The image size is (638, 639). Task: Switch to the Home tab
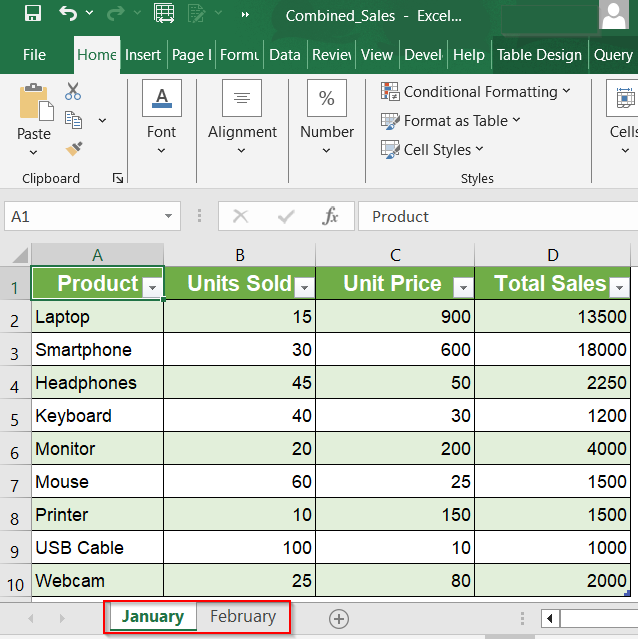[97, 55]
